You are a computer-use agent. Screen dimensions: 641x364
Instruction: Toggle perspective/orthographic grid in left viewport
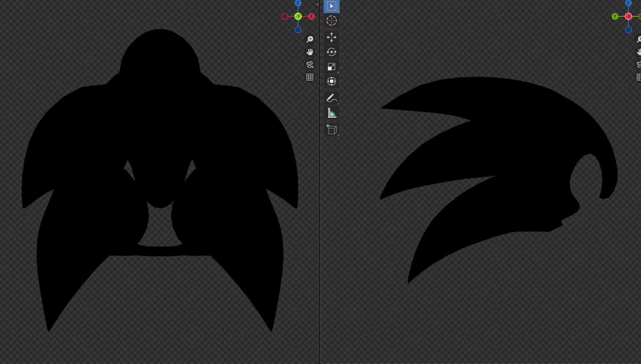309,77
